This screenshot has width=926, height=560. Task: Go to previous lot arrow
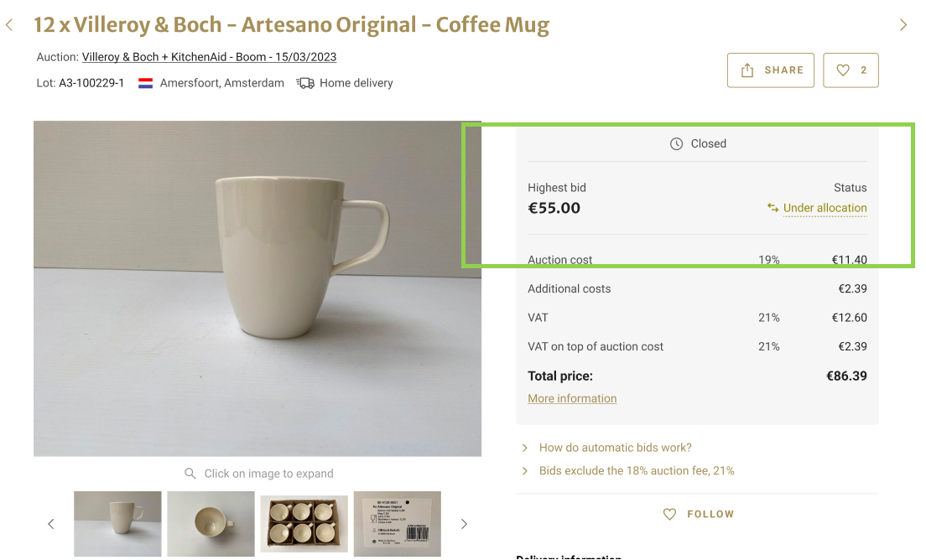pos(9,25)
